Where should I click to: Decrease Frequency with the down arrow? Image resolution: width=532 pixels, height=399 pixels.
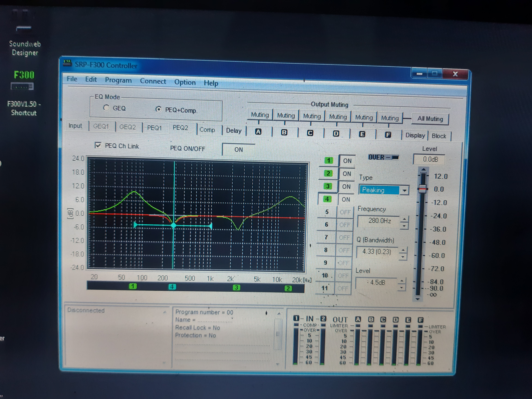(x=404, y=226)
